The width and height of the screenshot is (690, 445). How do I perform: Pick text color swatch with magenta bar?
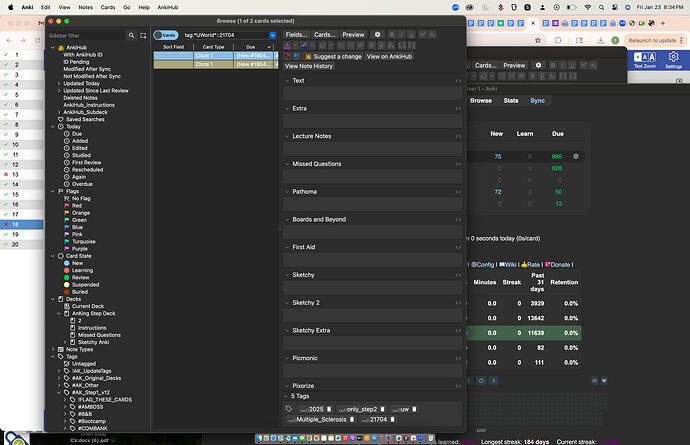pos(287,45)
